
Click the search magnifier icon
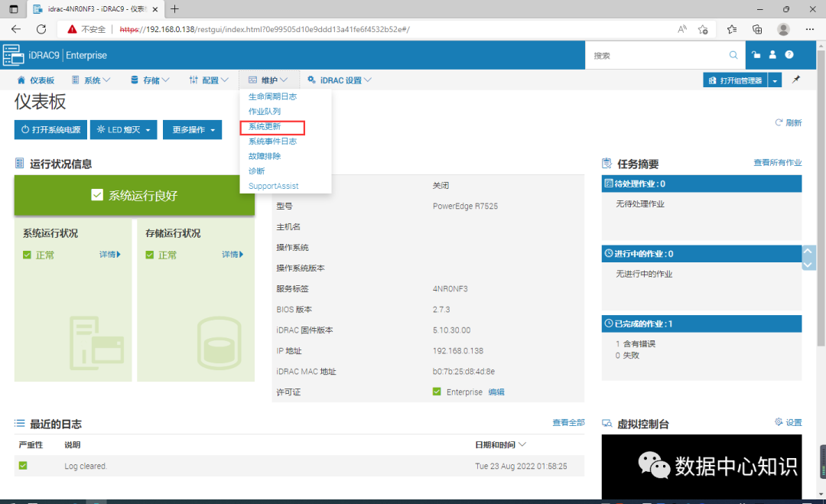(733, 55)
